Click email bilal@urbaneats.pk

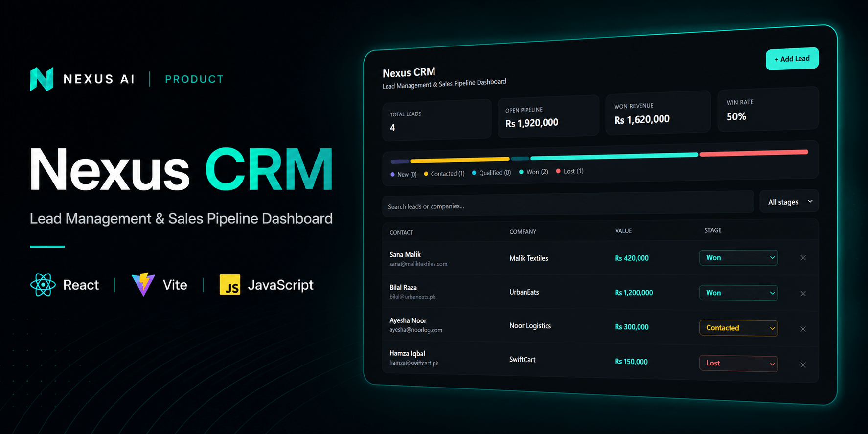[412, 297]
